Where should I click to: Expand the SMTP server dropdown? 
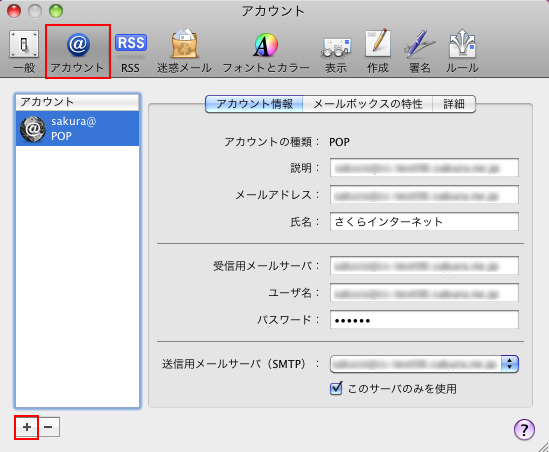pos(424,364)
